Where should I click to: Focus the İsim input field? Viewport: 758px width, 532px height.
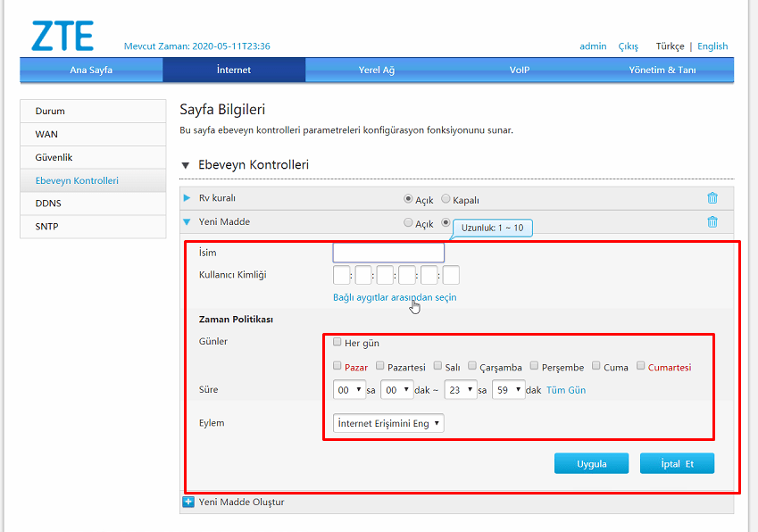(x=388, y=253)
